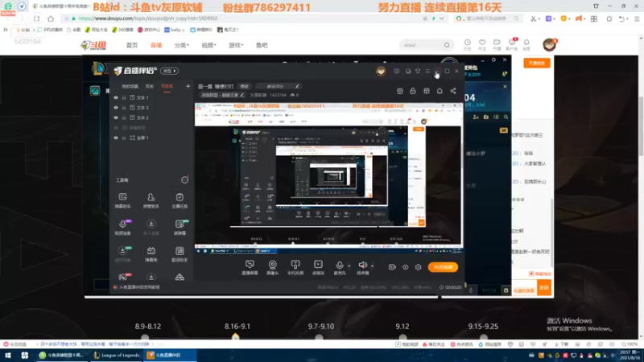Click the record video camera icon
Screen dimensions: 644x362
(392, 267)
